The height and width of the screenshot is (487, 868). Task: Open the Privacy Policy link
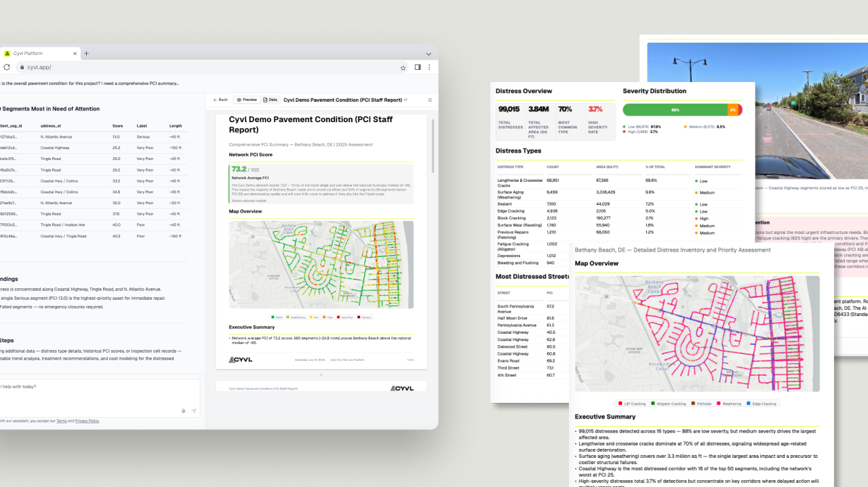(x=87, y=421)
